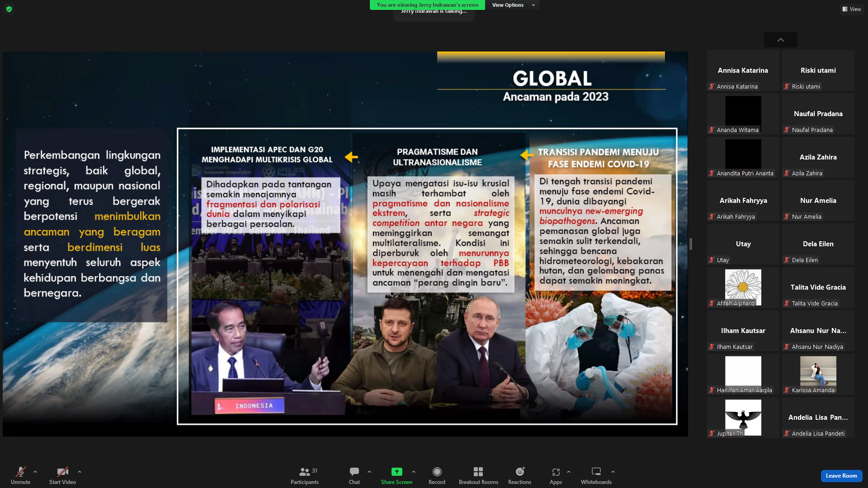Click muted mic icon beside Naufal Pradana
The width and height of the screenshot is (868, 488).
tap(787, 130)
